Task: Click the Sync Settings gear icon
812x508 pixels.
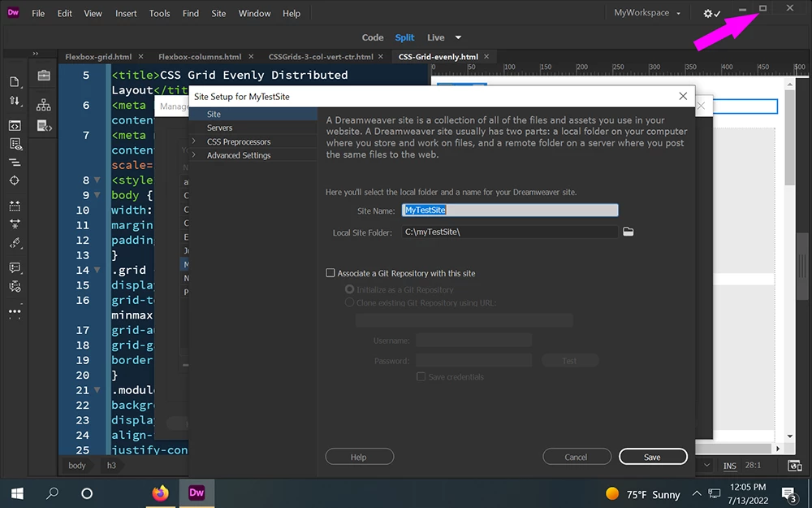Action: [711, 14]
